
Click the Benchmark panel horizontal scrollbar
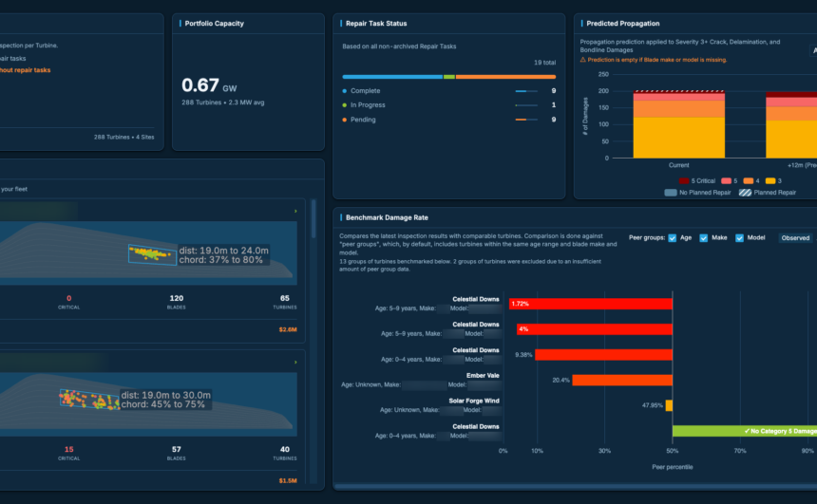[x=576, y=487]
